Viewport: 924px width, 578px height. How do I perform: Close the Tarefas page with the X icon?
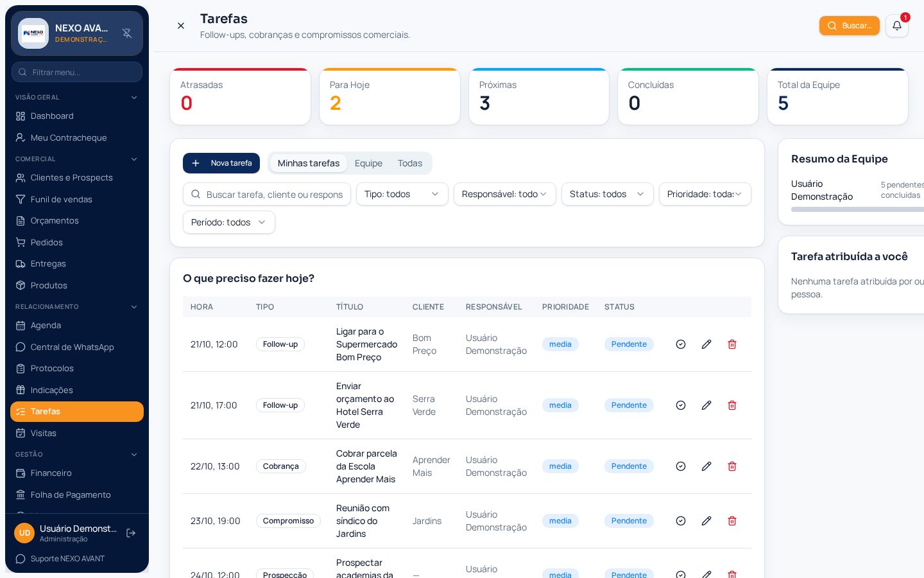pos(181,26)
